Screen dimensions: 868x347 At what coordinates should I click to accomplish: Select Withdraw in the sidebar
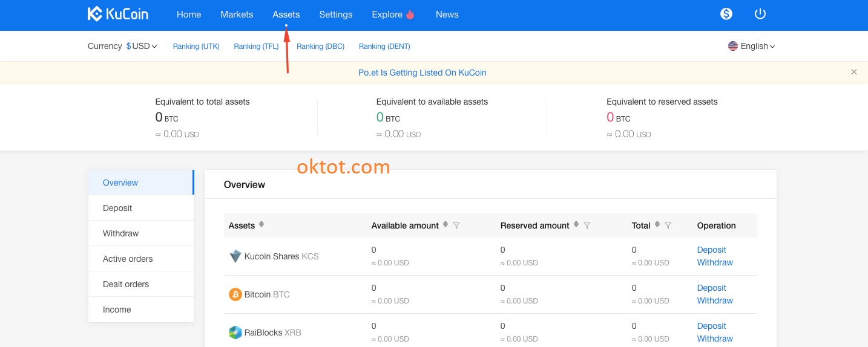pos(121,233)
